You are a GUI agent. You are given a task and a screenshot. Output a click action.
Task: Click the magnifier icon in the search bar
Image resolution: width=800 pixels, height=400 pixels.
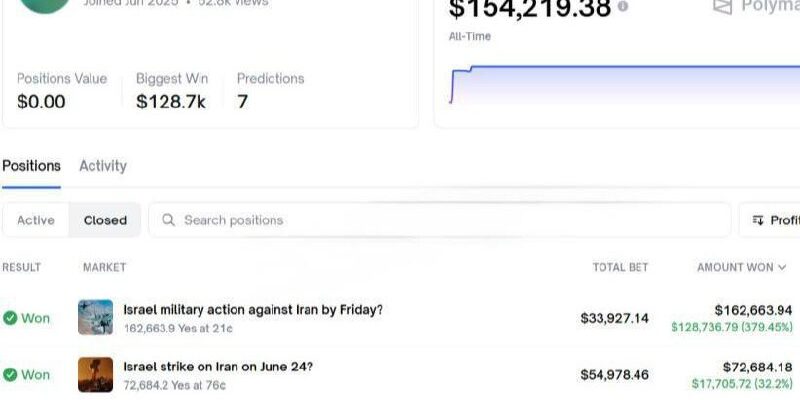point(168,220)
